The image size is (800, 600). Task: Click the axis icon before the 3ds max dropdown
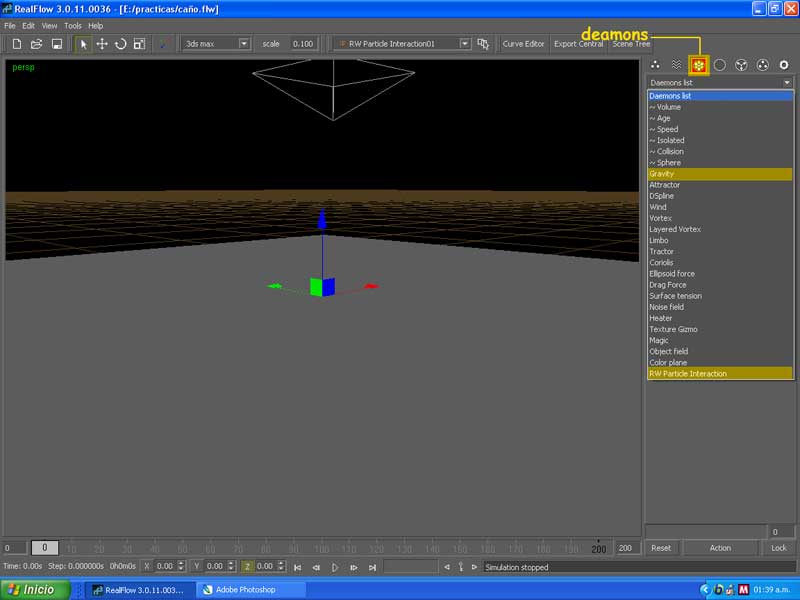point(164,44)
